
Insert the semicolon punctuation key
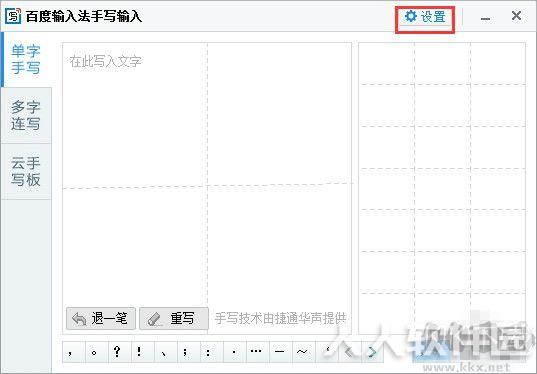point(188,352)
